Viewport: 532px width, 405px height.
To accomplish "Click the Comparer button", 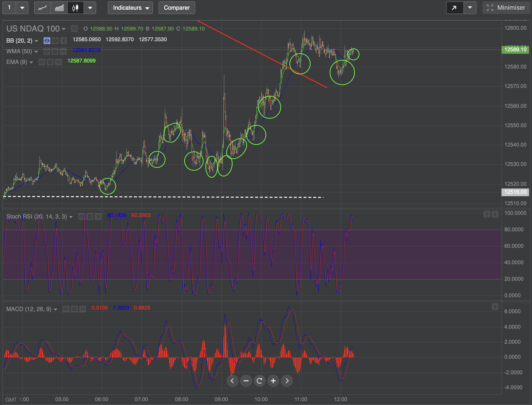I will (x=177, y=8).
